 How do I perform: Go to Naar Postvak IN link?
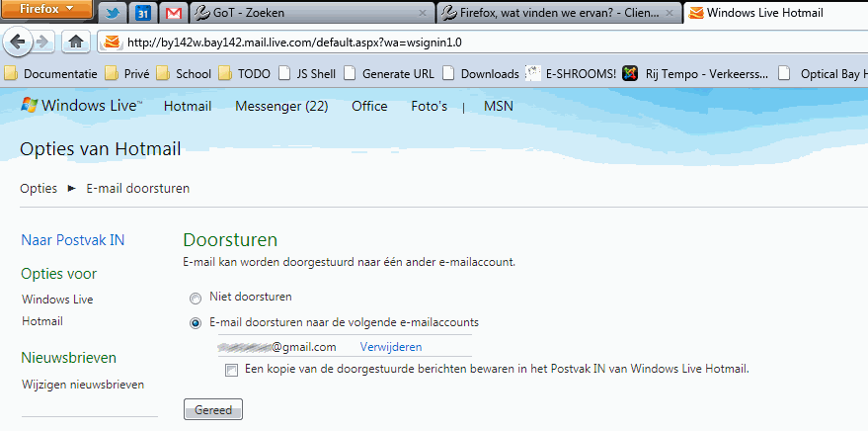(72, 240)
